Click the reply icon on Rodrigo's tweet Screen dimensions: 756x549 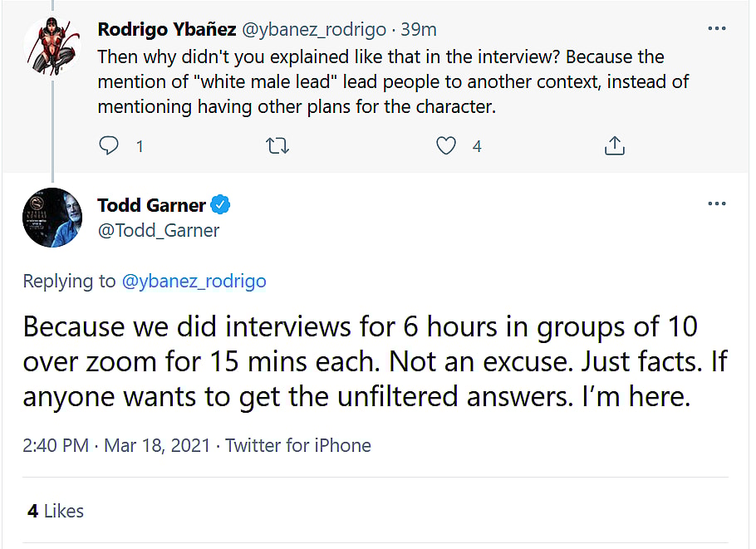(x=109, y=146)
